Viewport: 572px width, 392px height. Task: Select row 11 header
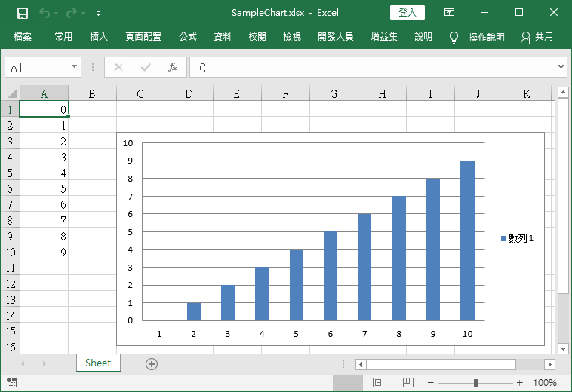[11, 268]
